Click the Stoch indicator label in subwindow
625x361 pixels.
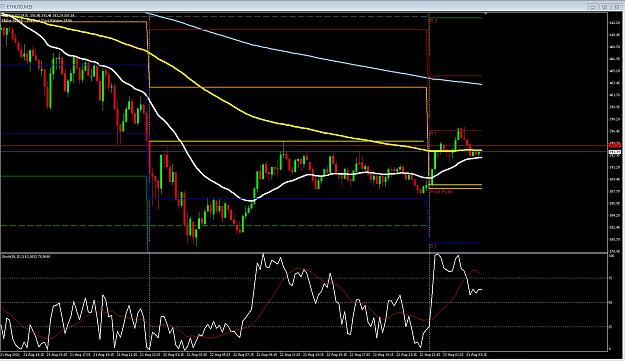[x=26, y=257]
